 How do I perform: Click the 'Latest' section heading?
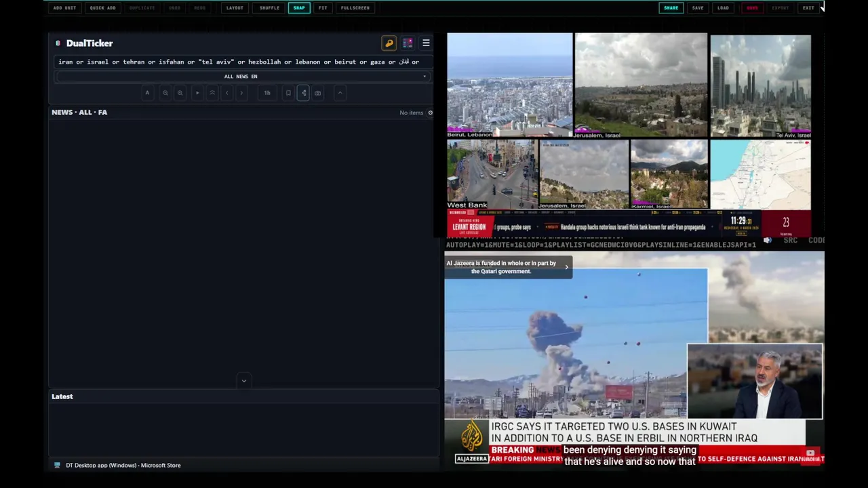tap(62, 396)
